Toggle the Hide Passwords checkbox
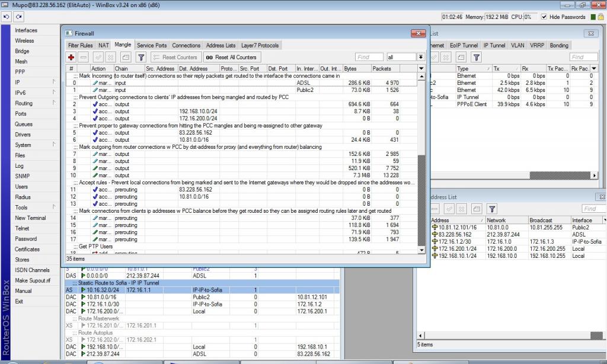Viewport: 607px width, 364px height. 544,17
